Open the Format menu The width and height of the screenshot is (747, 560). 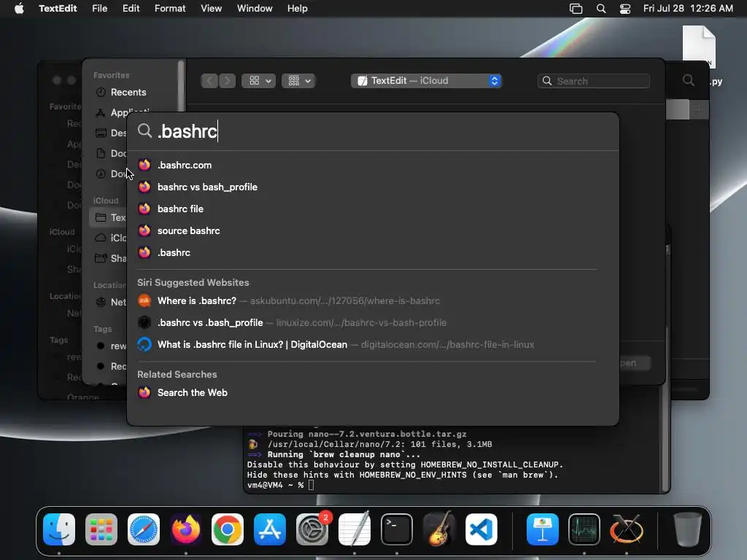pos(170,9)
